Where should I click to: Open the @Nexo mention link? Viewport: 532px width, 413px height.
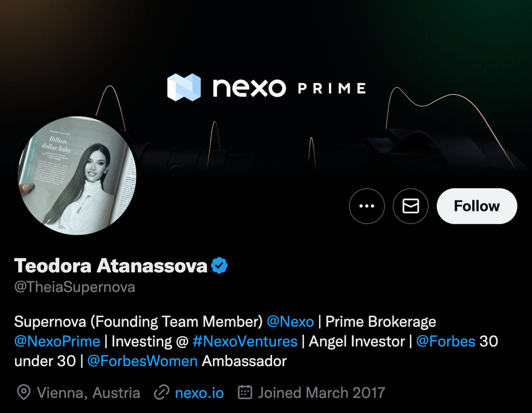point(290,322)
